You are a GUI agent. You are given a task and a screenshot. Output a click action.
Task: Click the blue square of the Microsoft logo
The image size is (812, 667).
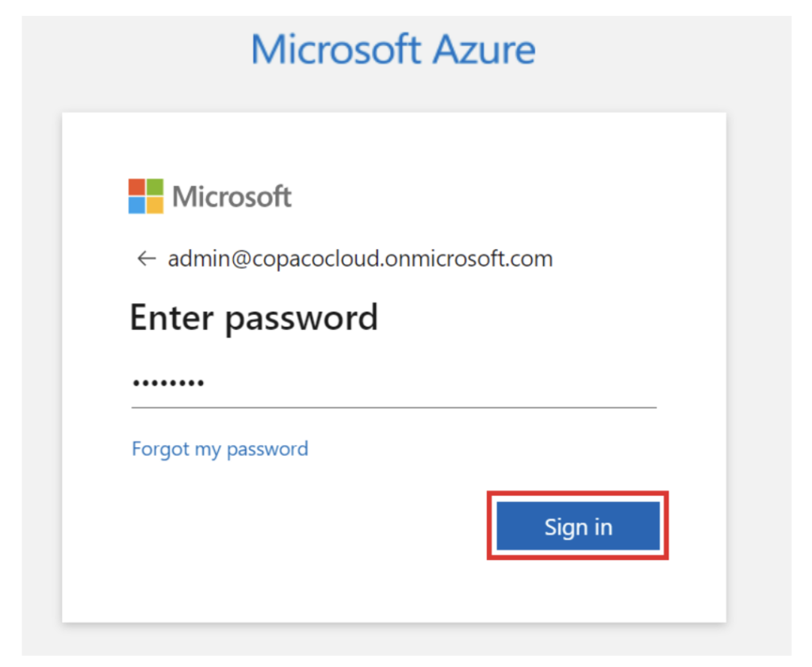point(136,205)
